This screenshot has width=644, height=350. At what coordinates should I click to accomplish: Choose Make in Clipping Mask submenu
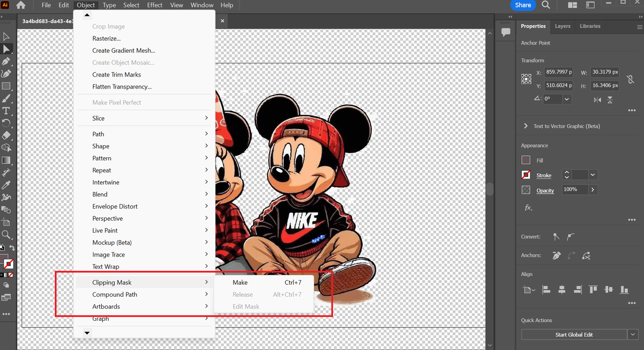264,283
